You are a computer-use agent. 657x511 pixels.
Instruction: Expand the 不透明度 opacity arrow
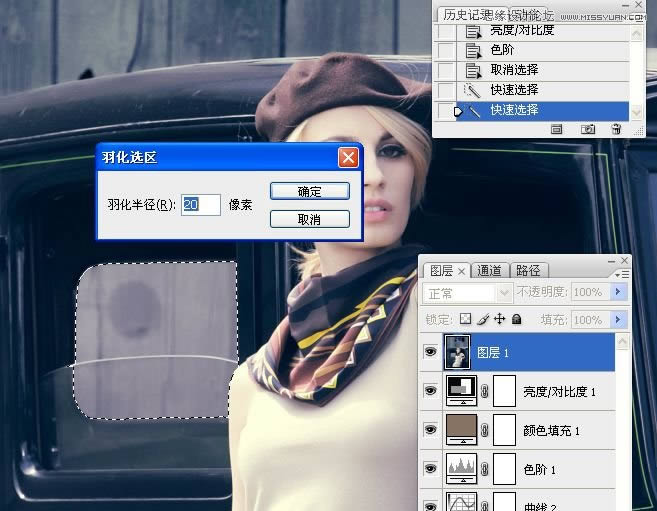619,293
